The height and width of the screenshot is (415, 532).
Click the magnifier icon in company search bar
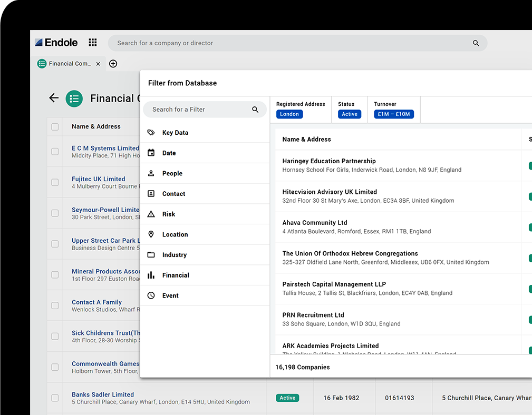coord(476,43)
